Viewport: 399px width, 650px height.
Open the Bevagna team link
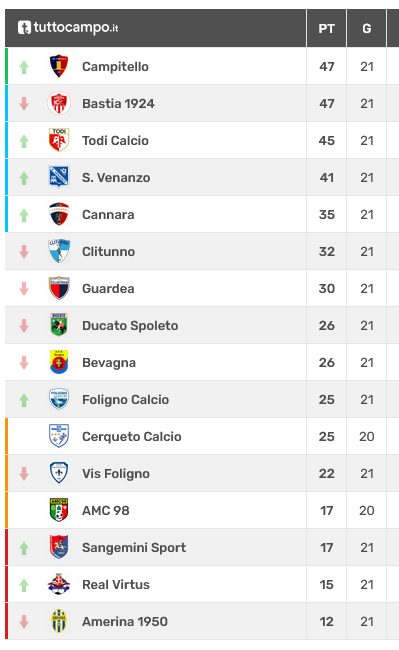coord(109,363)
